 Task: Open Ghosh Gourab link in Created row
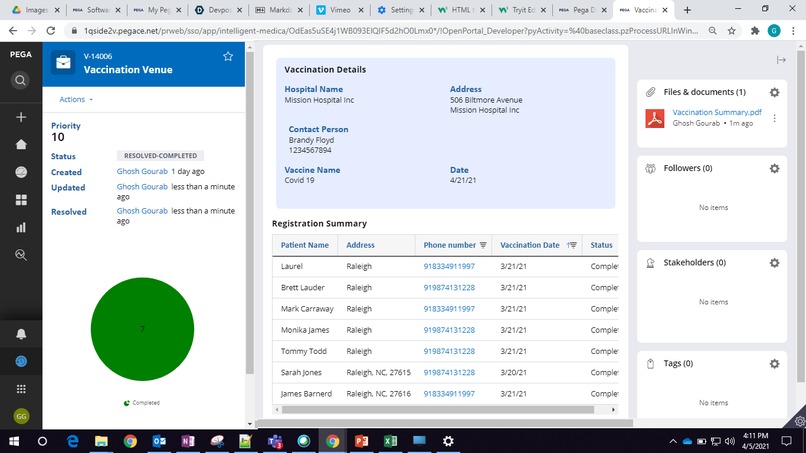point(142,171)
